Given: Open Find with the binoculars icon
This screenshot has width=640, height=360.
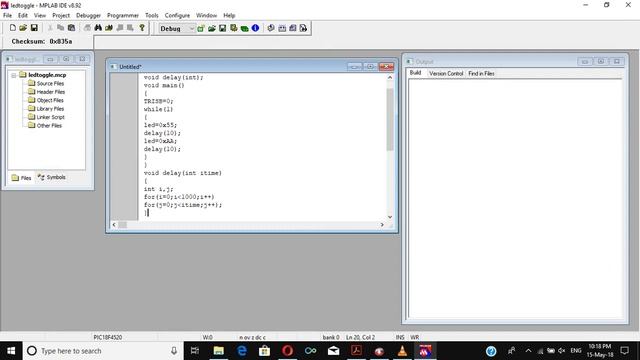Looking at the screenshot, I should [x=98, y=28].
